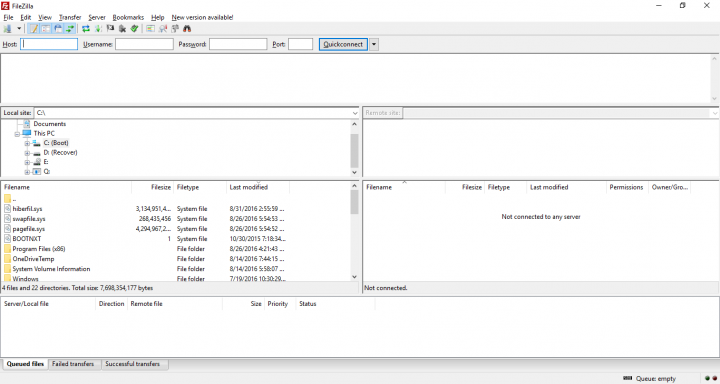Toggle local directory tree display icon
This screenshot has width=720, height=384.
click(x=46, y=28)
